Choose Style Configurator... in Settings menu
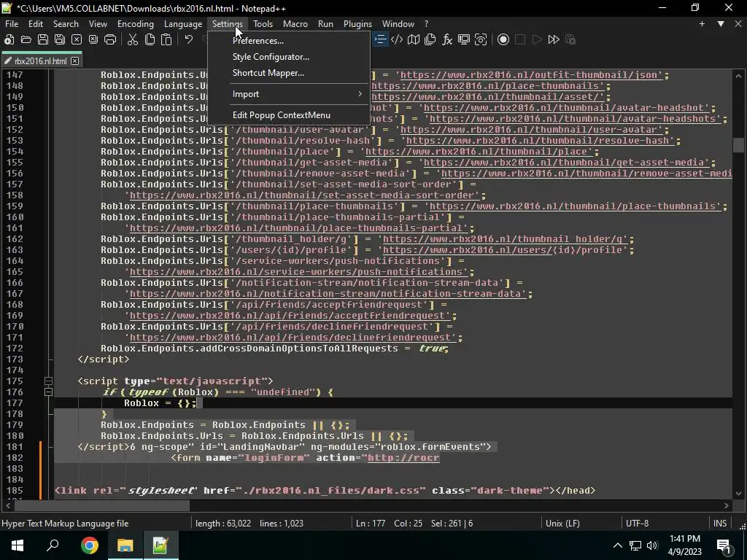Image resolution: width=747 pixels, height=560 pixels. coord(289,57)
